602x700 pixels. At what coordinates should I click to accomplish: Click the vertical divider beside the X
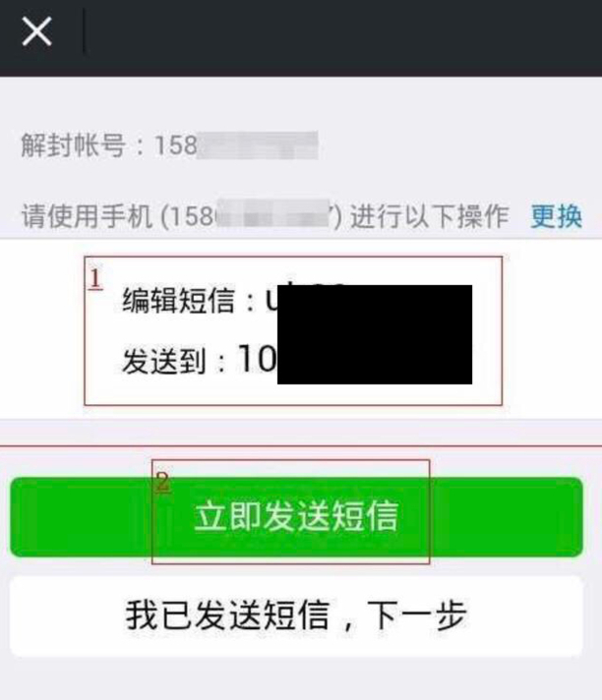(x=84, y=31)
